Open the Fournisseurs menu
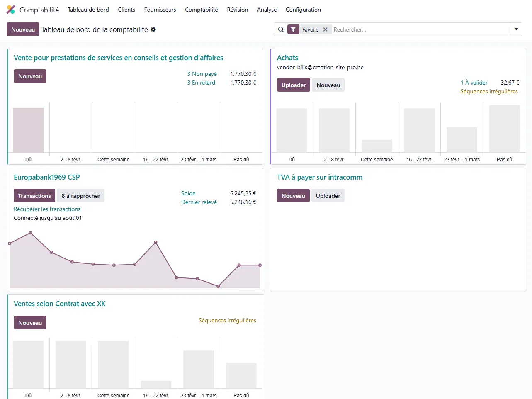Viewport: 532px width, 399px height. 160,10
